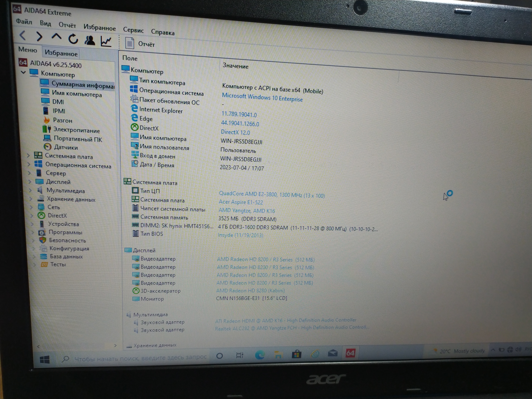Open the AMD Yangtze, AMD K16 link
This screenshot has height=399, width=532.
click(247, 211)
